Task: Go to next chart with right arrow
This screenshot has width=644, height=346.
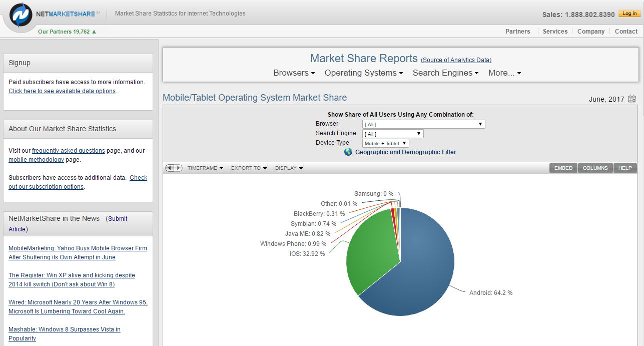Action: coord(178,168)
